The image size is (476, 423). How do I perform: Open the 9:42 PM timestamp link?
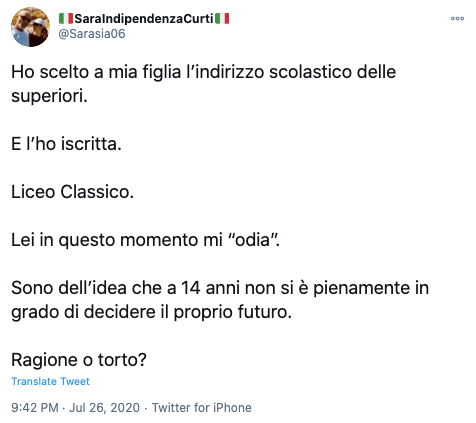click(35, 408)
